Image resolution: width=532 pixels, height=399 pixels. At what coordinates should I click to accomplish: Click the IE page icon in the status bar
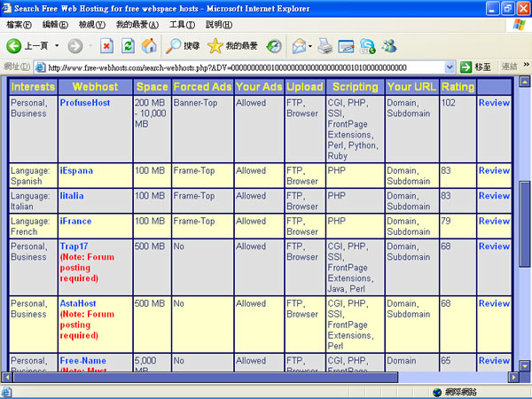tap(7, 392)
